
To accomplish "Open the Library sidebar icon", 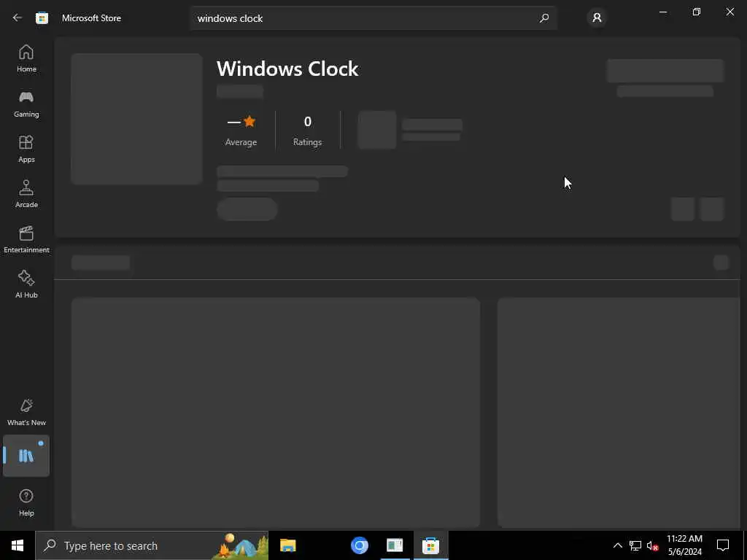I will click(26, 456).
